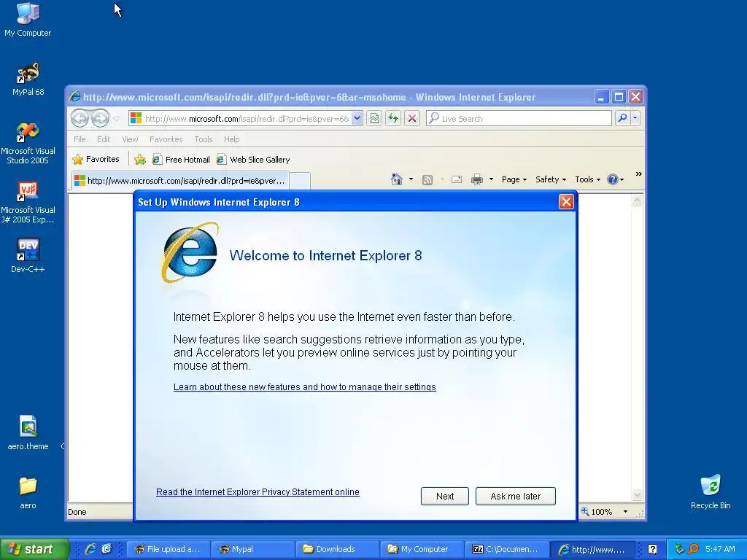
Task: Click the page scrollbar up arrow
Action: pyautogui.click(x=637, y=201)
